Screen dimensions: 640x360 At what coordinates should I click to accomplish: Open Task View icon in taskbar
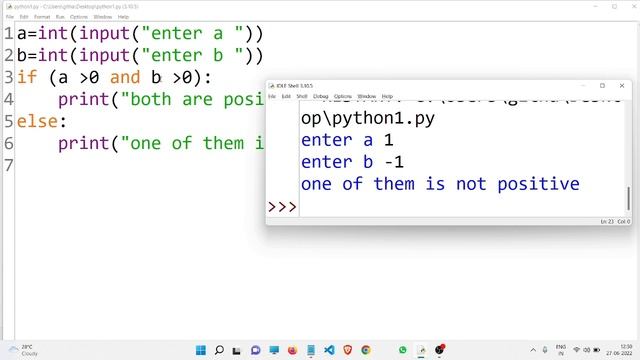tap(237, 351)
